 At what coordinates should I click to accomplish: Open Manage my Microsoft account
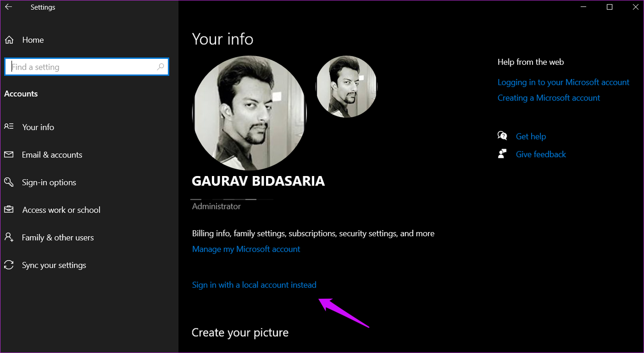(x=246, y=249)
